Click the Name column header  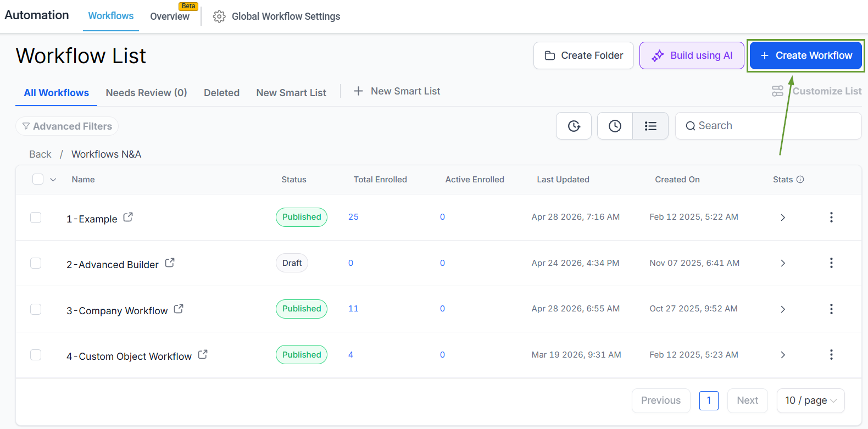pos(83,180)
